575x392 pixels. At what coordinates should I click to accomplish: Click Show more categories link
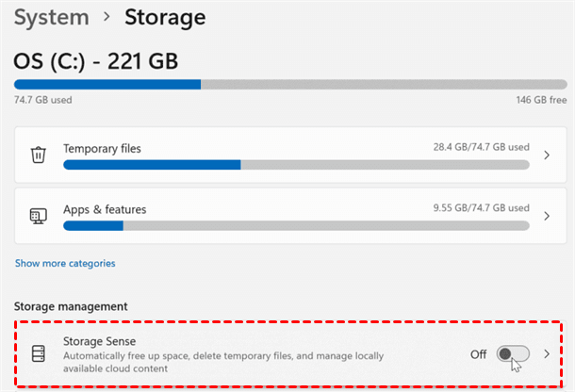pyautogui.click(x=65, y=263)
